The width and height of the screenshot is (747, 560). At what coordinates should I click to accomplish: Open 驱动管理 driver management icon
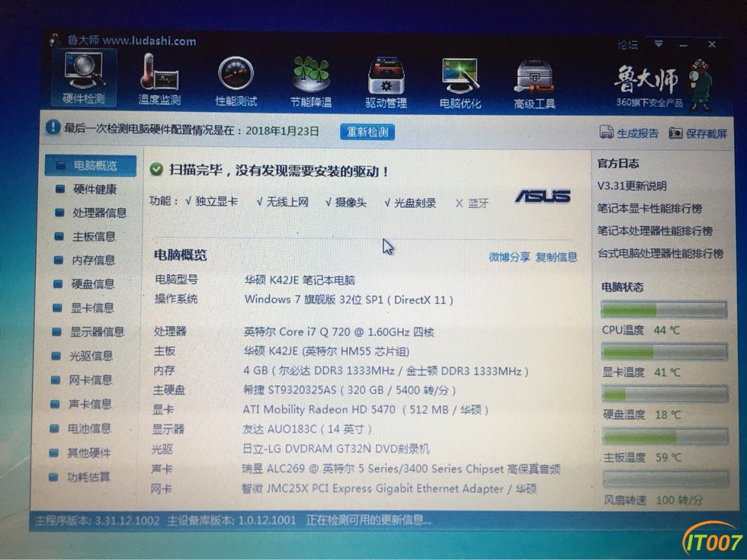386,83
